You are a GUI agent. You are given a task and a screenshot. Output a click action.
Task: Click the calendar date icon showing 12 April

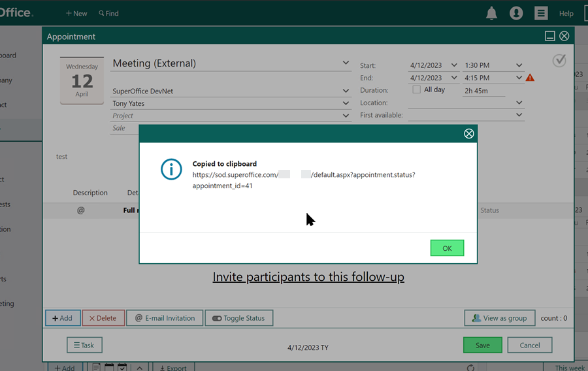click(x=82, y=81)
